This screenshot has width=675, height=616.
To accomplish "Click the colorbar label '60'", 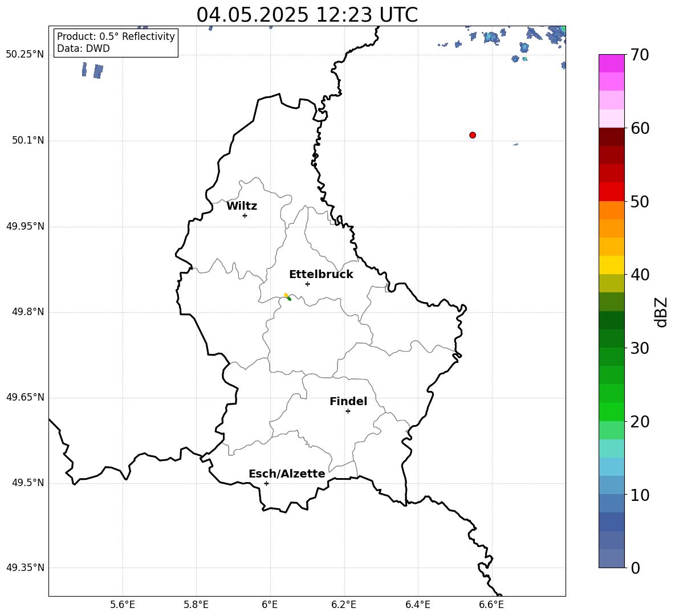I will pos(639,128).
